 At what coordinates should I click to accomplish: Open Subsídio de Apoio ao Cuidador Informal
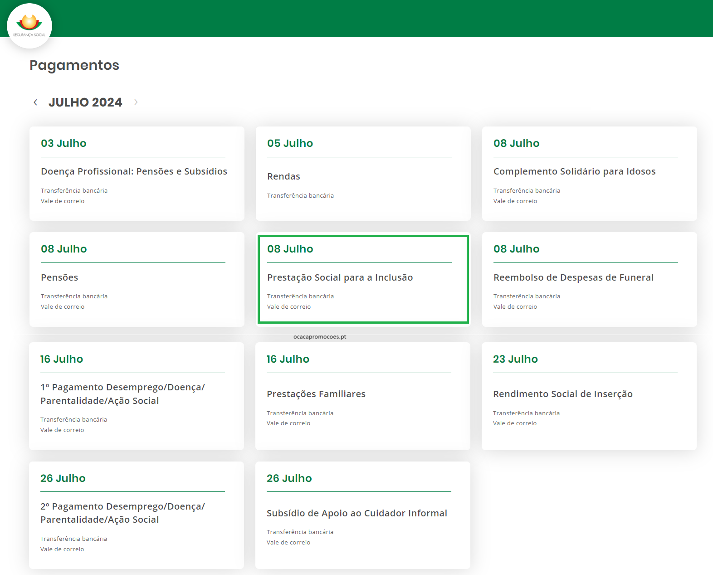coord(356,513)
